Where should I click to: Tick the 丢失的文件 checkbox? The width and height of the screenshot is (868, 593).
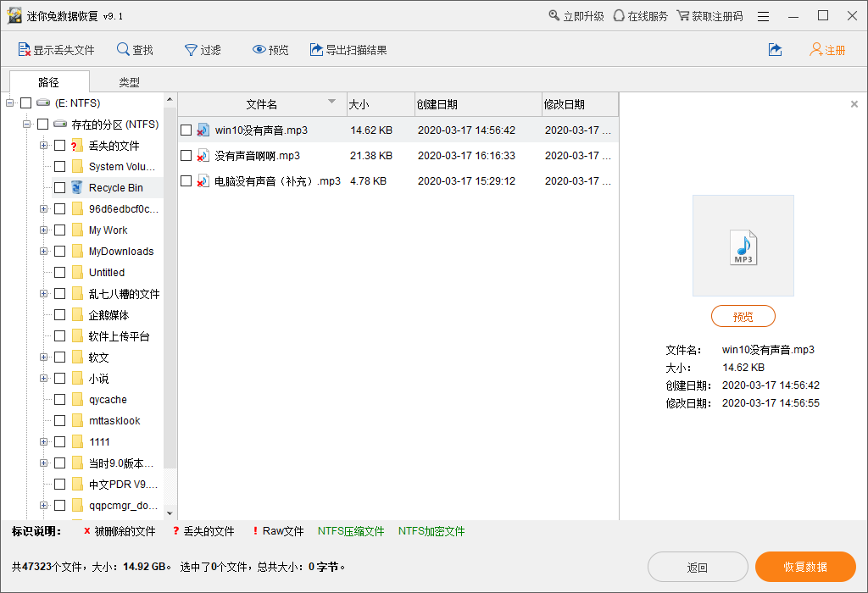pos(60,146)
